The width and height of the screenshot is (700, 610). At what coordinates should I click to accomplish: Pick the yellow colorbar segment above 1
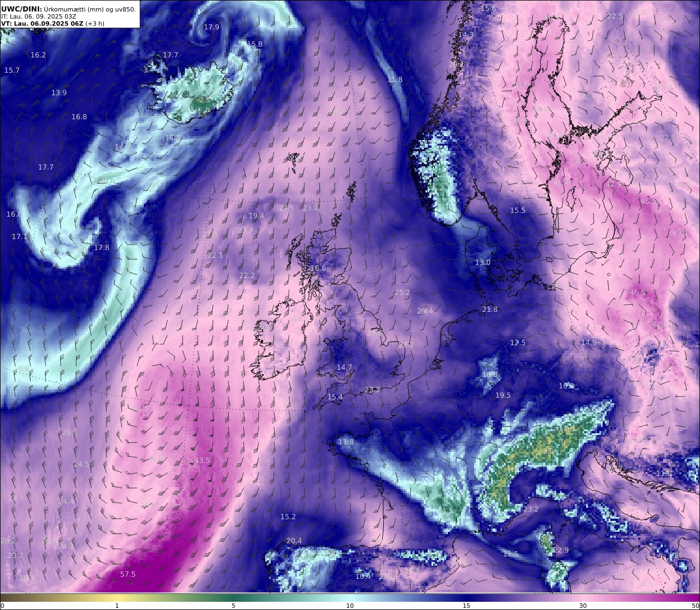[116, 597]
